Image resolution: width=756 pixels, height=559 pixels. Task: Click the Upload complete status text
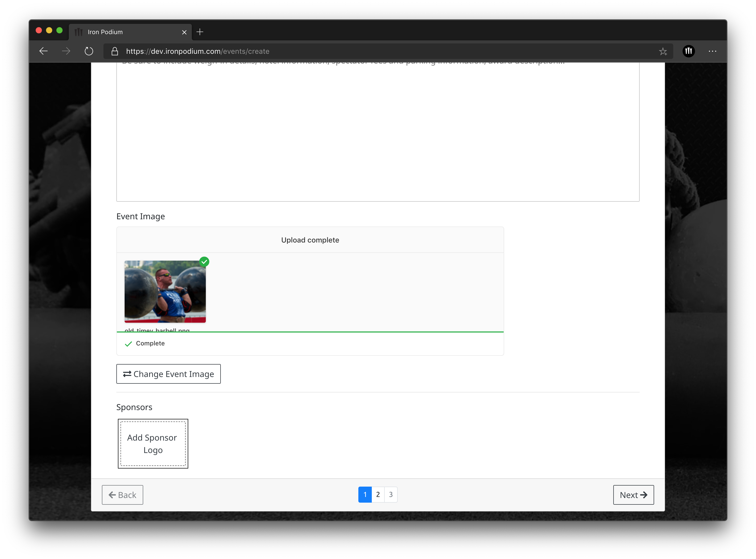coord(310,240)
